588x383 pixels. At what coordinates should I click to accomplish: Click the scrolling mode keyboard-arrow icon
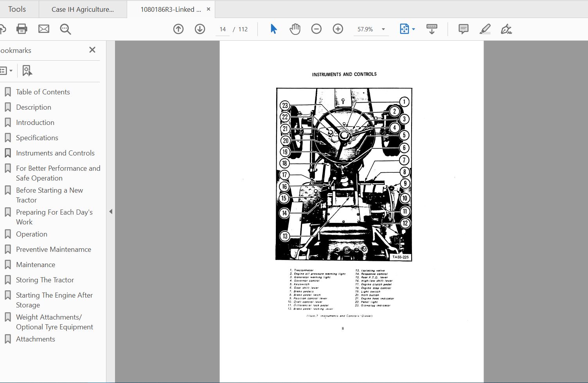(432, 29)
